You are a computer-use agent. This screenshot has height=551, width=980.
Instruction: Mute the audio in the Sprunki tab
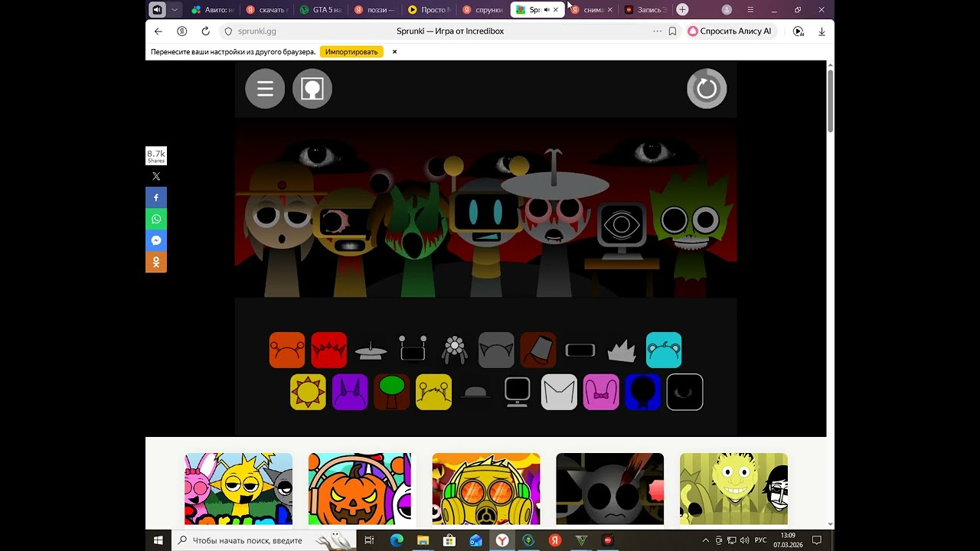[x=547, y=10]
